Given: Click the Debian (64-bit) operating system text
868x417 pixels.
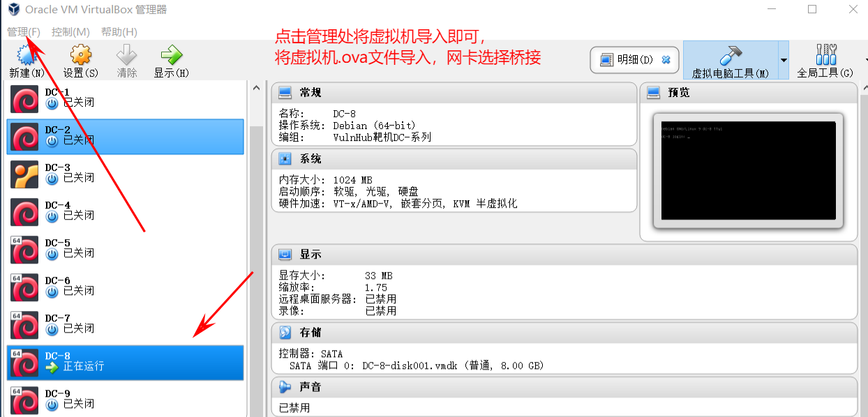Looking at the screenshot, I should pyautogui.click(x=374, y=126).
